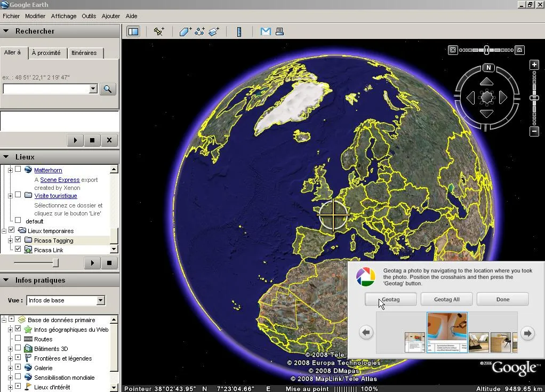Uncheck the Picasa Tagging checkbox
The image size is (545, 392).
click(18, 239)
